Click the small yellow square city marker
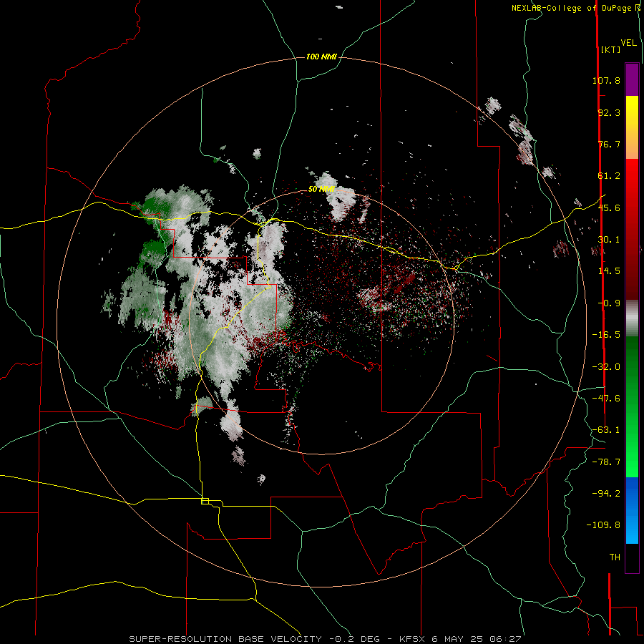Image resolution: width=644 pixels, height=644 pixels. coord(205,501)
